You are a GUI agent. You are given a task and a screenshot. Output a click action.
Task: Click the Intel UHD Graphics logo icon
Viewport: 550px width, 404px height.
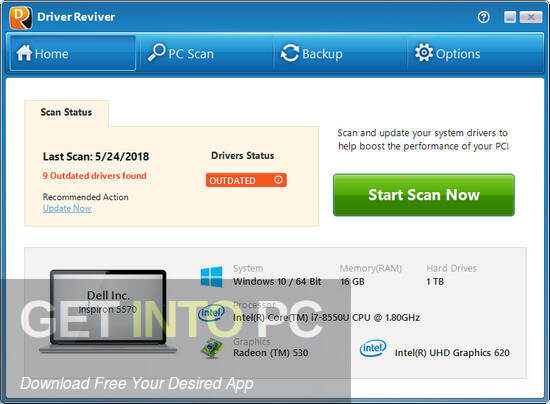(373, 348)
